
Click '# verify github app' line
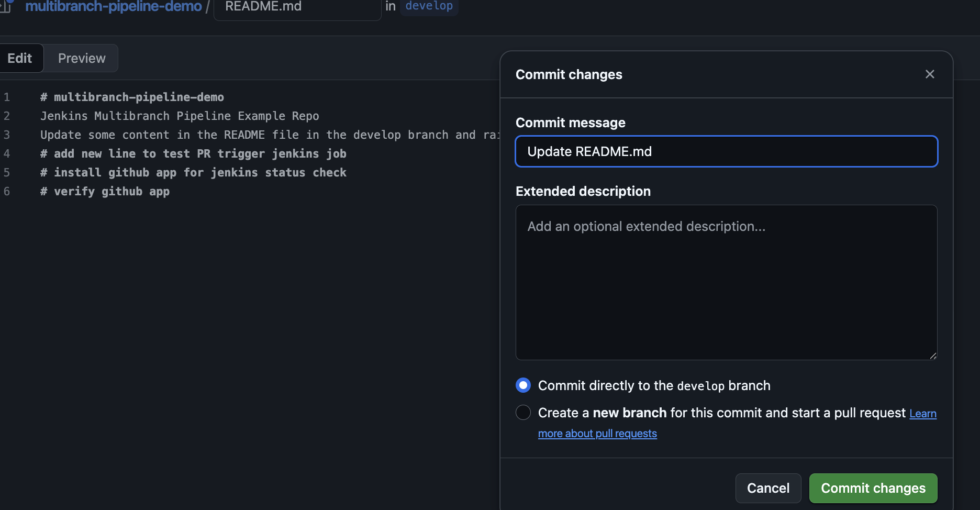(x=105, y=191)
